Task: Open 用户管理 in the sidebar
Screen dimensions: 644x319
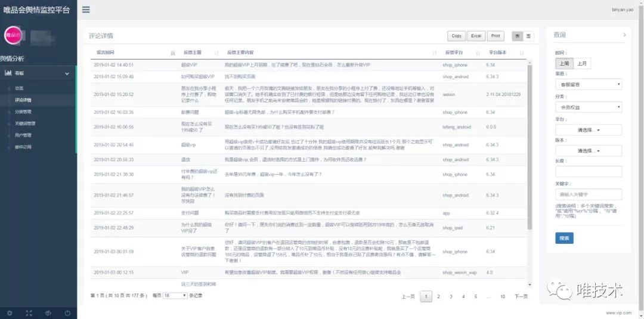Action: point(23,135)
